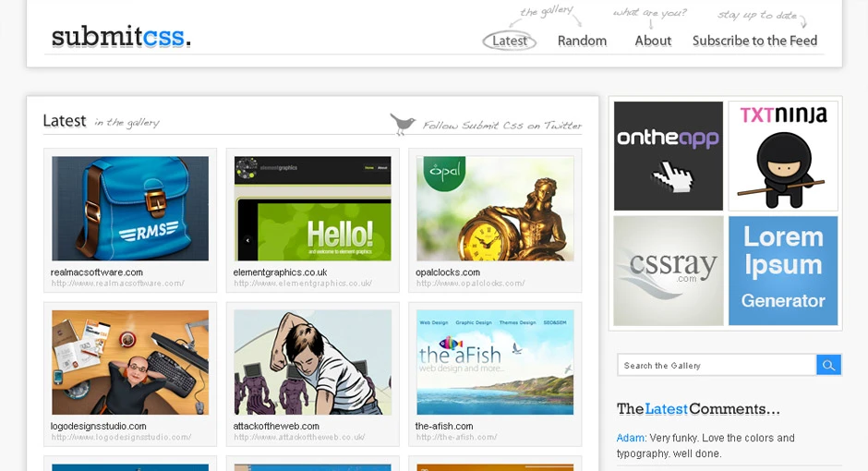Open the opalclocks golden clock thumbnail

(x=495, y=208)
